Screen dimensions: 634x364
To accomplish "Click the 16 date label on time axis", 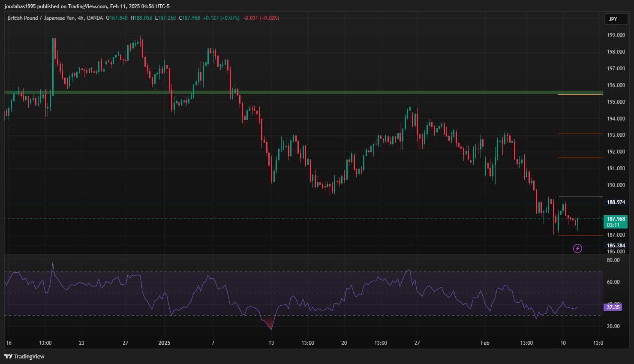I will [x=9, y=343].
